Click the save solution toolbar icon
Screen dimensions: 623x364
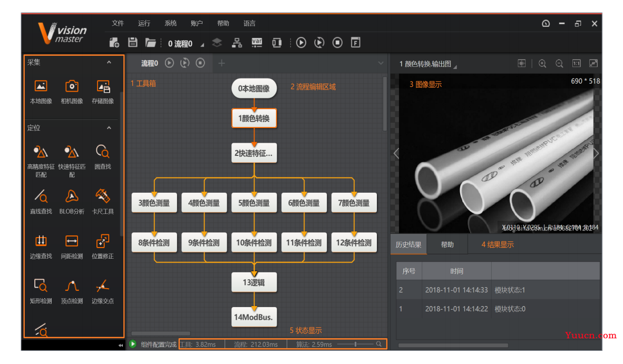click(133, 43)
